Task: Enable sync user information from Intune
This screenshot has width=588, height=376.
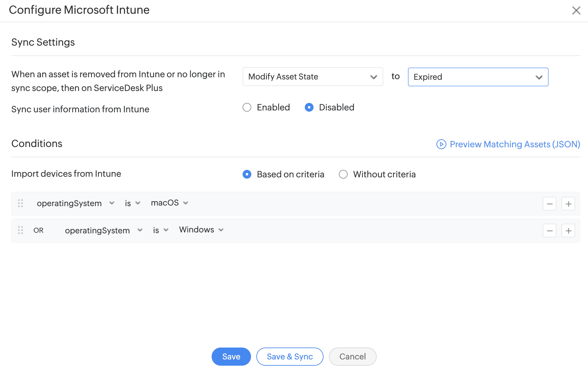Action: coord(247,108)
